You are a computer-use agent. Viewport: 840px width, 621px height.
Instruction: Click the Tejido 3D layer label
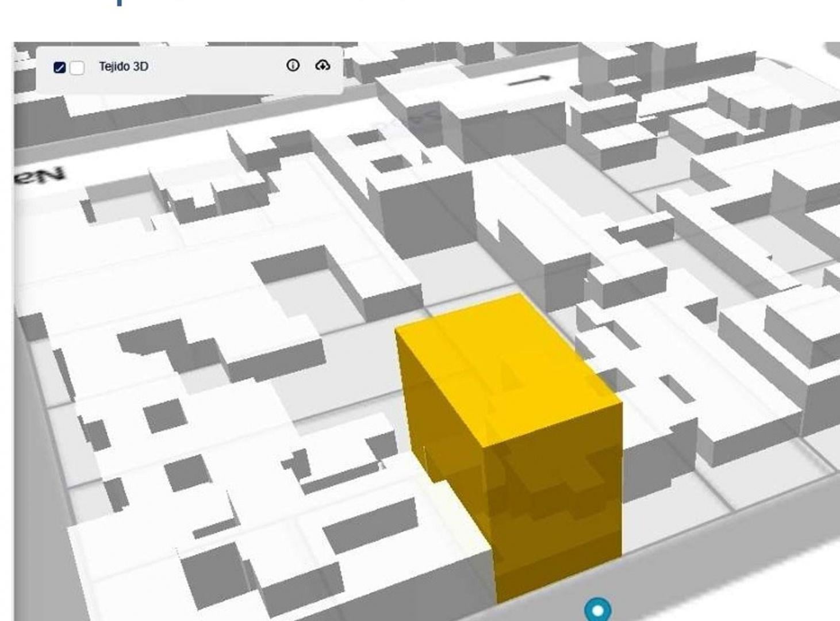124,67
